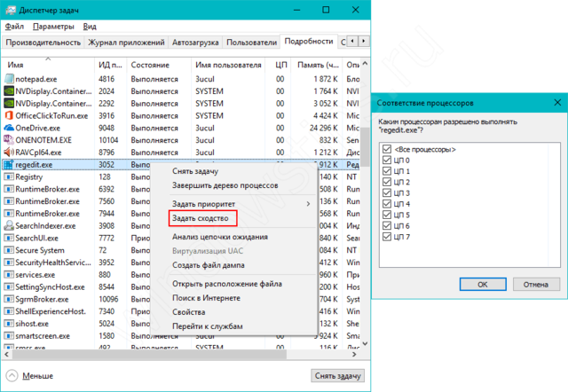
Task: Click the Отмена button
Action: pyautogui.click(x=535, y=285)
